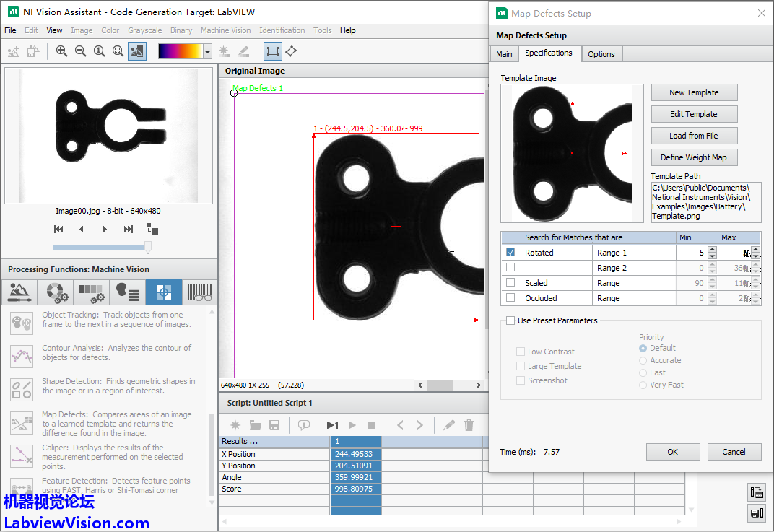774x532 pixels.
Task: Check the Use Preset Parameters box
Action: 511,320
